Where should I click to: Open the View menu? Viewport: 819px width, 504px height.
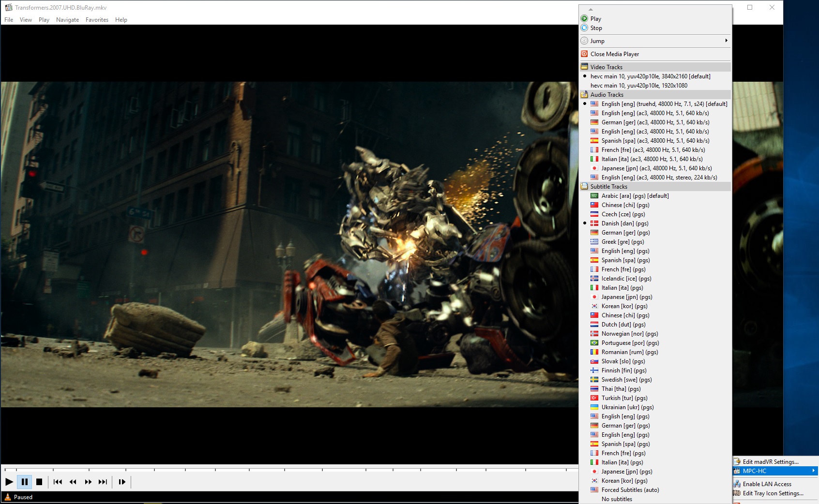point(26,20)
